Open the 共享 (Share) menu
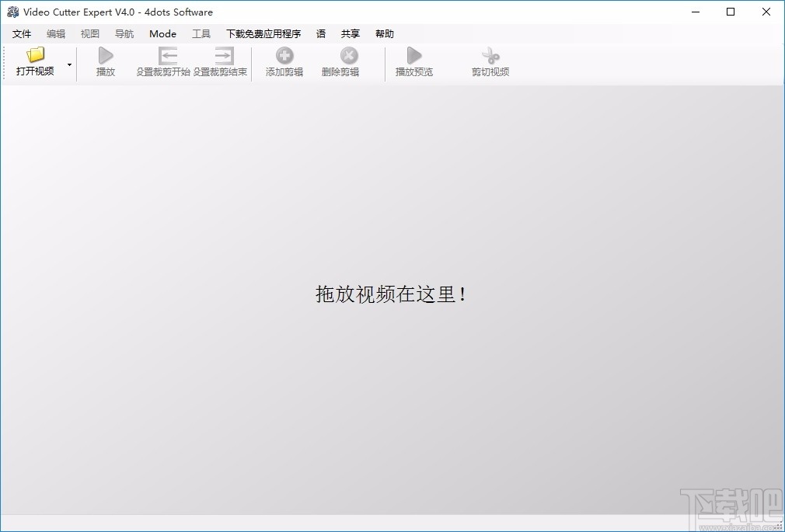Image resolution: width=785 pixels, height=532 pixels. (349, 33)
